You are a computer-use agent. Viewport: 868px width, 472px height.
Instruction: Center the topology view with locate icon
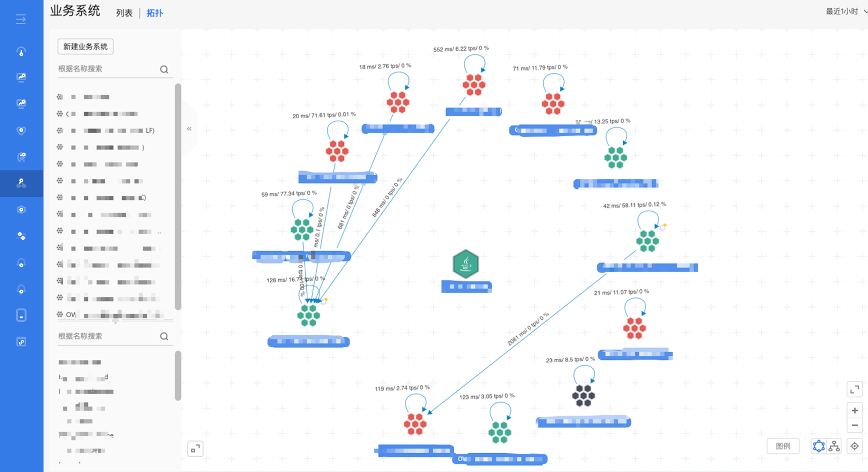854,446
